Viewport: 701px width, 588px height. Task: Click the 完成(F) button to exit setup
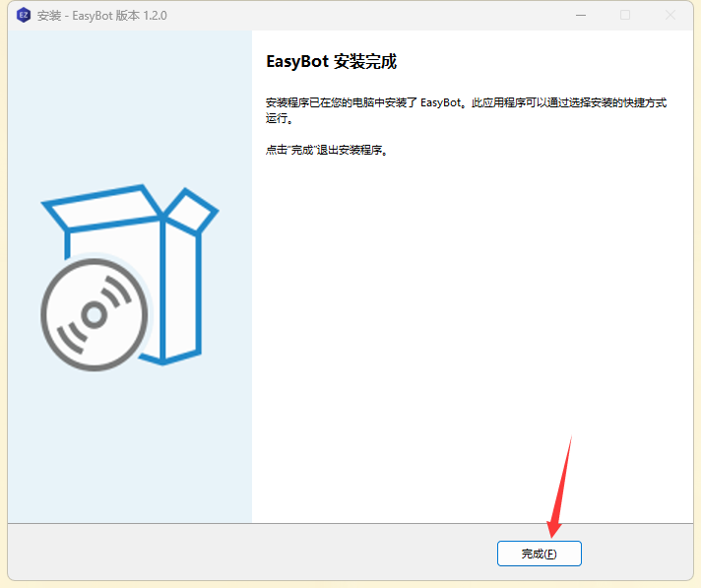[540, 554]
